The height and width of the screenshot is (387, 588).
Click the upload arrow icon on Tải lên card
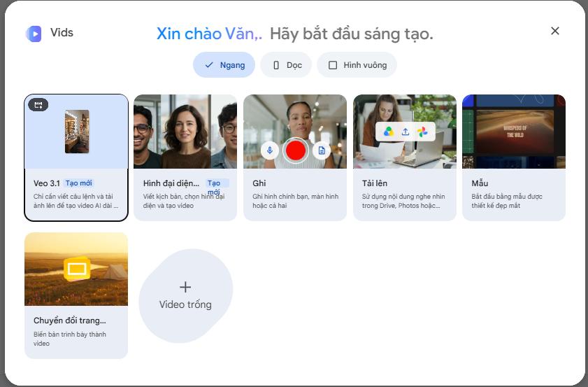[x=406, y=132]
